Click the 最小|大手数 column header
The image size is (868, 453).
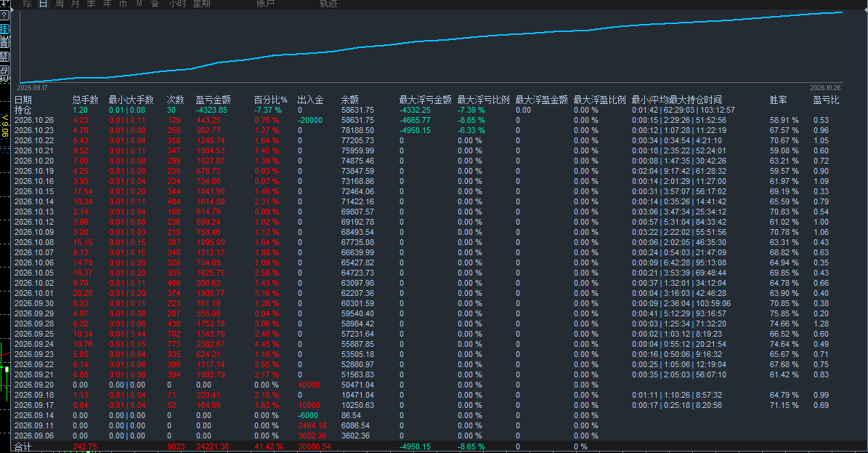131,100
